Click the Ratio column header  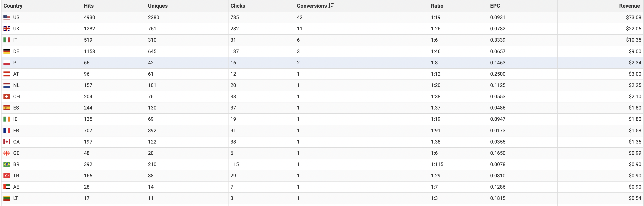(x=437, y=6)
